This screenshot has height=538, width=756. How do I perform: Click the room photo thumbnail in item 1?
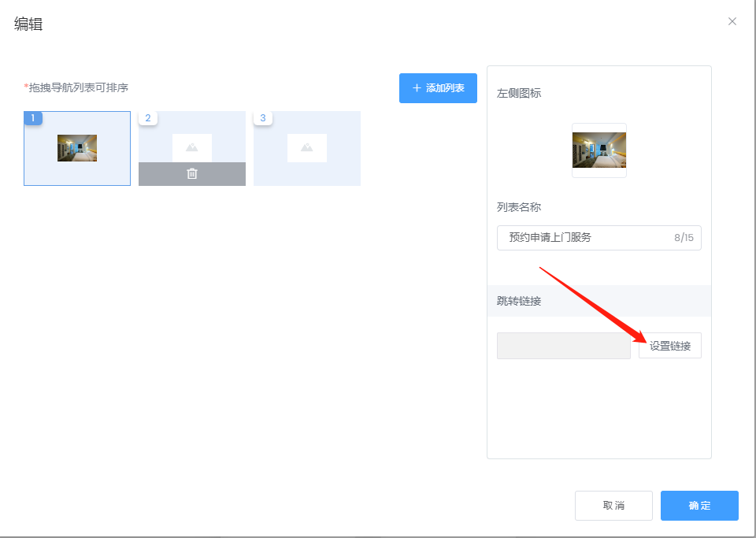76,147
